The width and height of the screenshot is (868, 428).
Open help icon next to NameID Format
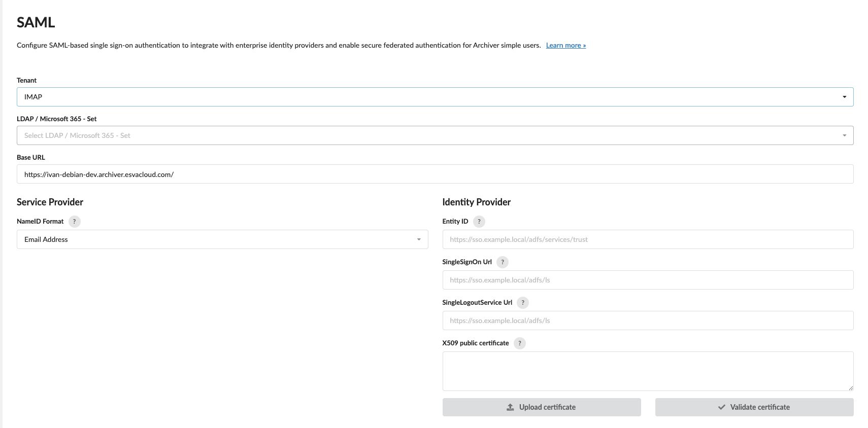click(74, 222)
